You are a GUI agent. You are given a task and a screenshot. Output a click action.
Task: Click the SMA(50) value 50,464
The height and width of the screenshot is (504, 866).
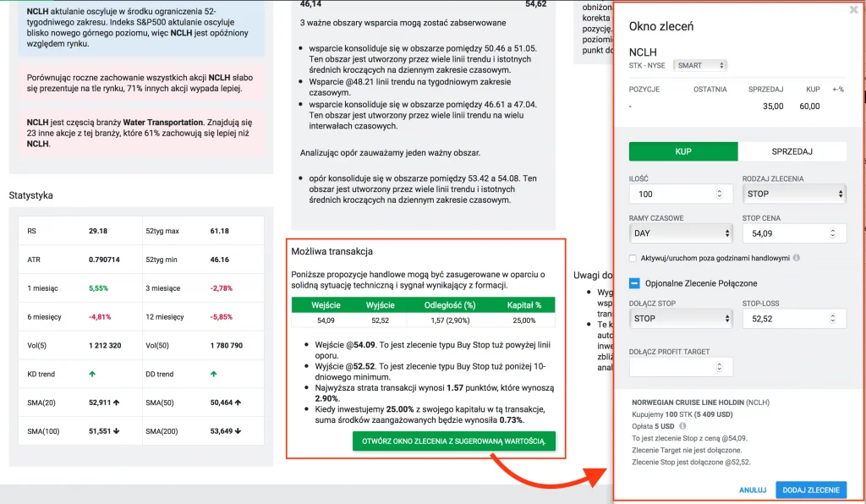pyautogui.click(x=222, y=403)
